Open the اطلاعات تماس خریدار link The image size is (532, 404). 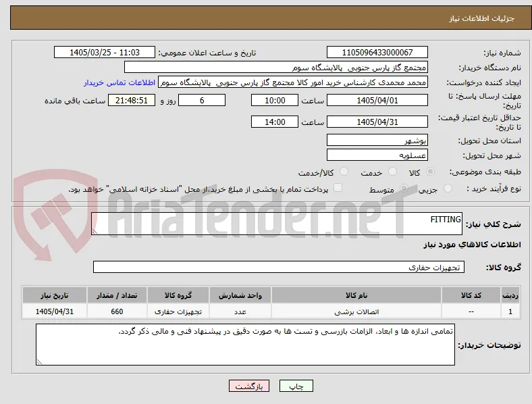coord(119,82)
